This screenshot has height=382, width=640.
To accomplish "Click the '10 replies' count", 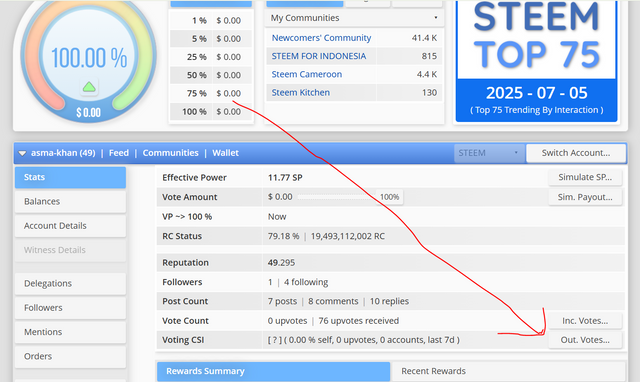I will tap(389, 301).
